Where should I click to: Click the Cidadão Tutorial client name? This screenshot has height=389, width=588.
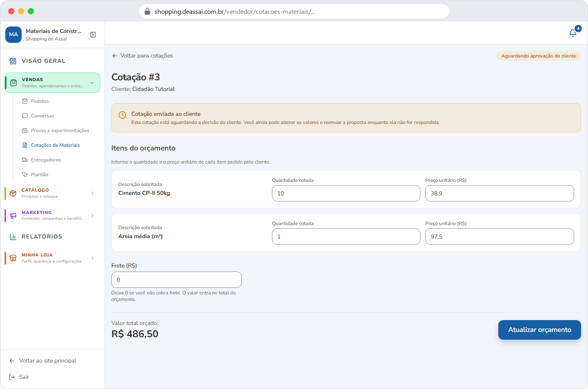tap(153, 89)
